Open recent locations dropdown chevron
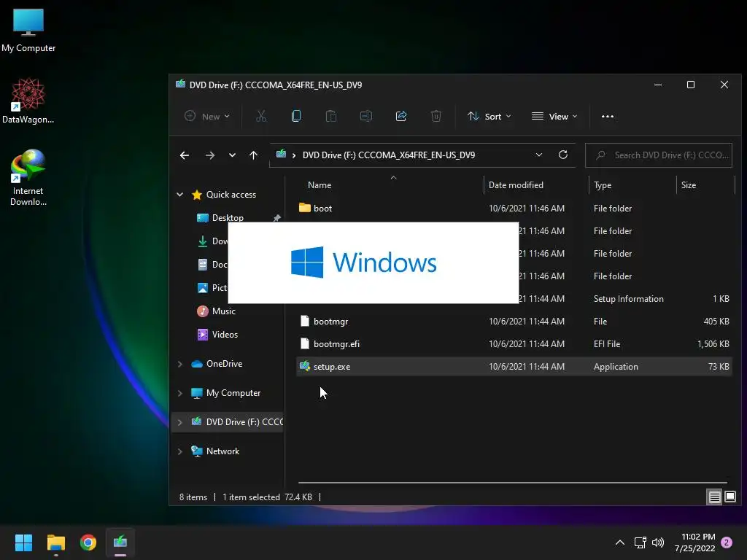 pos(232,155)
